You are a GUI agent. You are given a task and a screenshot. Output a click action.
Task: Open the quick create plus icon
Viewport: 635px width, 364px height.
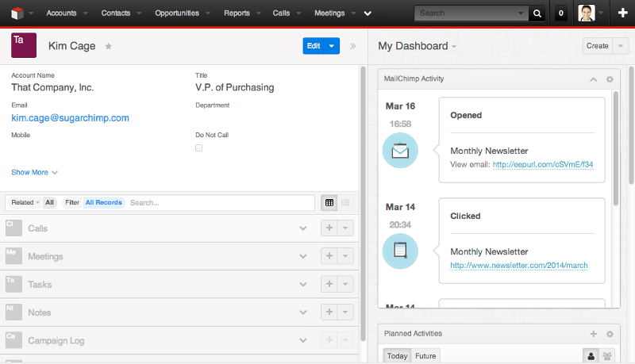click(622, 13)
